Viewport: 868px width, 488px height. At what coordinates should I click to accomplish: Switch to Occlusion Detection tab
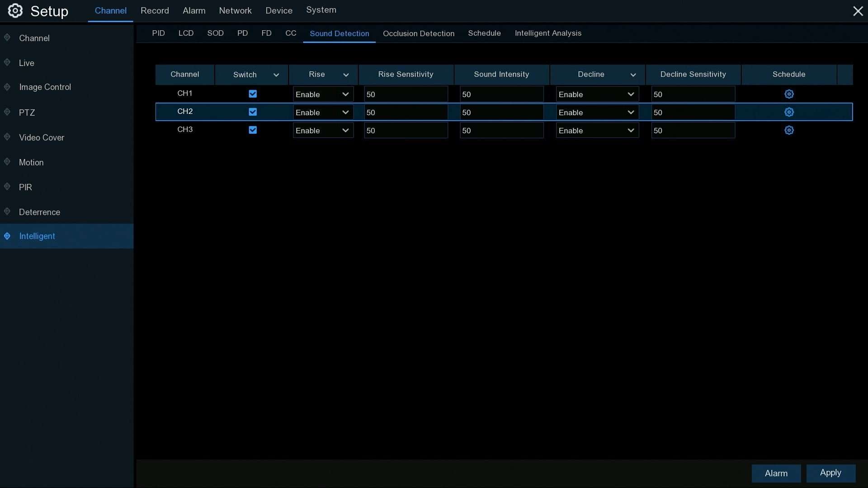tap(418, 33)
